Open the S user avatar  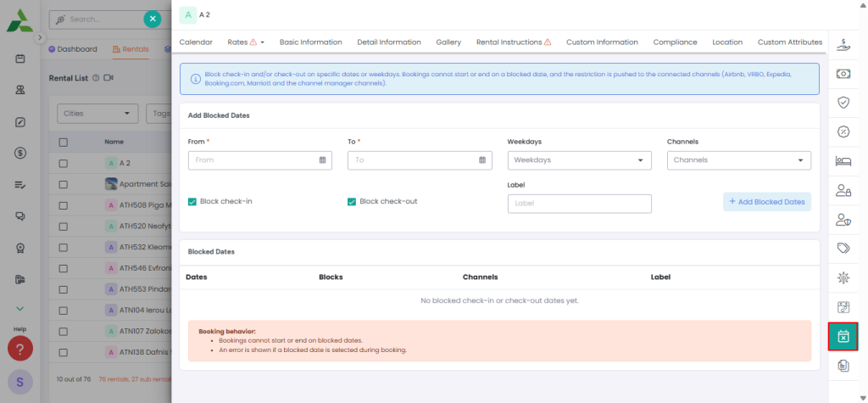(20, 382)
